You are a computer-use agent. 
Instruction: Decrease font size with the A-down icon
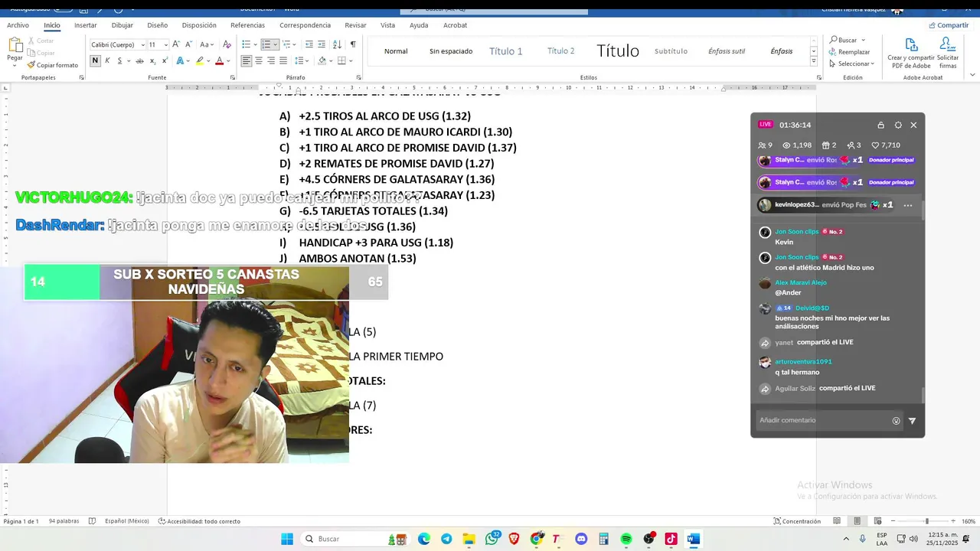coord(188,44)
